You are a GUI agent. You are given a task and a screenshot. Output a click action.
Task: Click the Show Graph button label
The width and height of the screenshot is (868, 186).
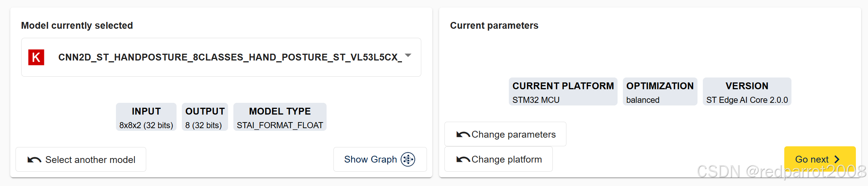371,160
